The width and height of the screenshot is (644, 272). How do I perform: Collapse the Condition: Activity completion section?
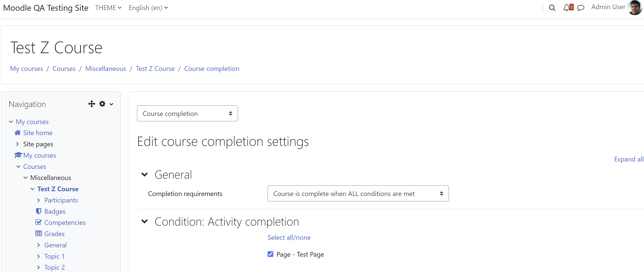point(144,222)
